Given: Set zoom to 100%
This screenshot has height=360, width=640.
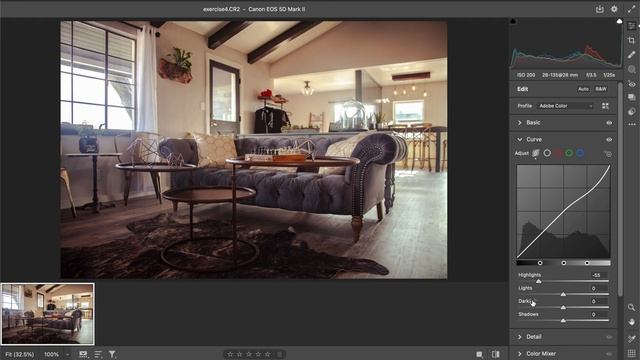Looking at the screenshot, I should (x=51, y=354).
